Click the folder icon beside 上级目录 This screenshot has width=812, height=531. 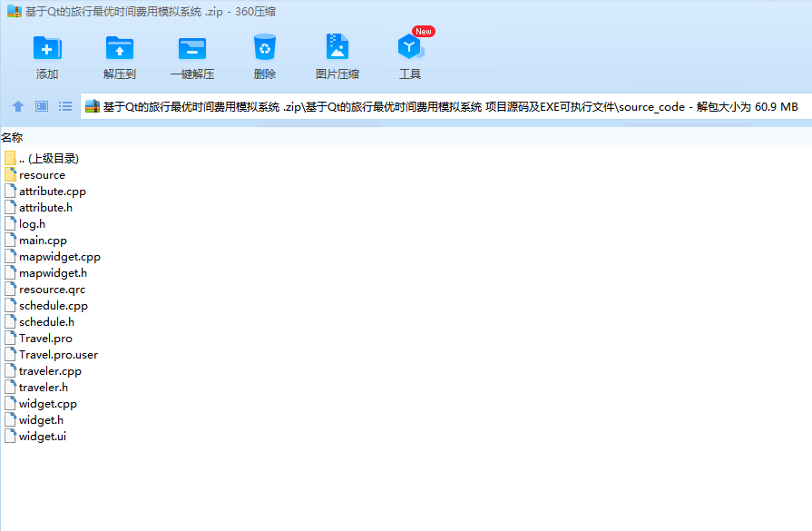click(x=10, y=158)
